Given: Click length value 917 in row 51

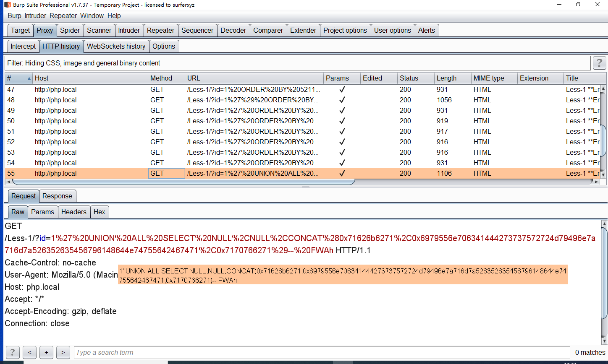Looking at the screenshot, I should [x=442, y=131].
